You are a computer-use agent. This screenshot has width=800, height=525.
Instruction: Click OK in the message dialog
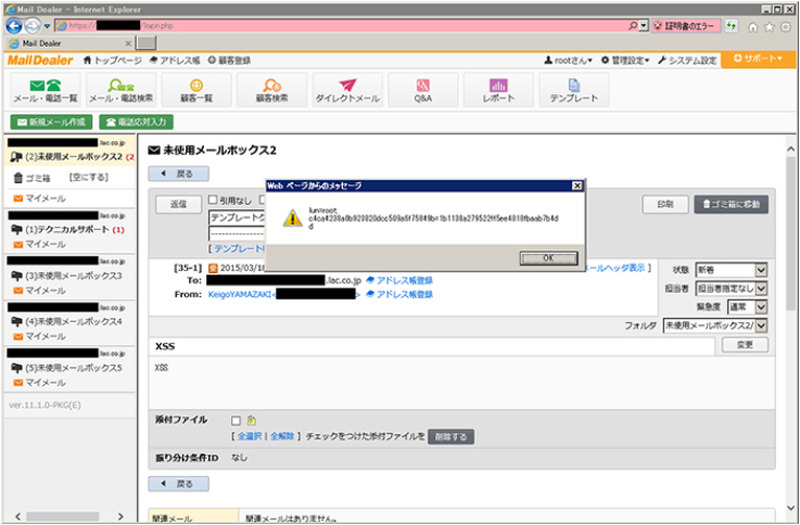[x=548, y=257]
